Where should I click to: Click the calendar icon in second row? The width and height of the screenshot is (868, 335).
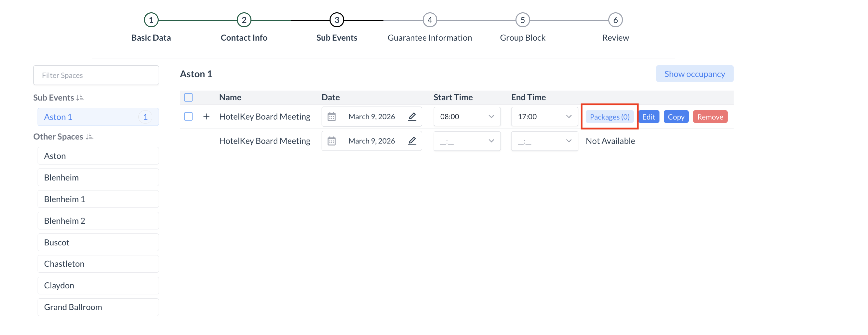point(332,141)
